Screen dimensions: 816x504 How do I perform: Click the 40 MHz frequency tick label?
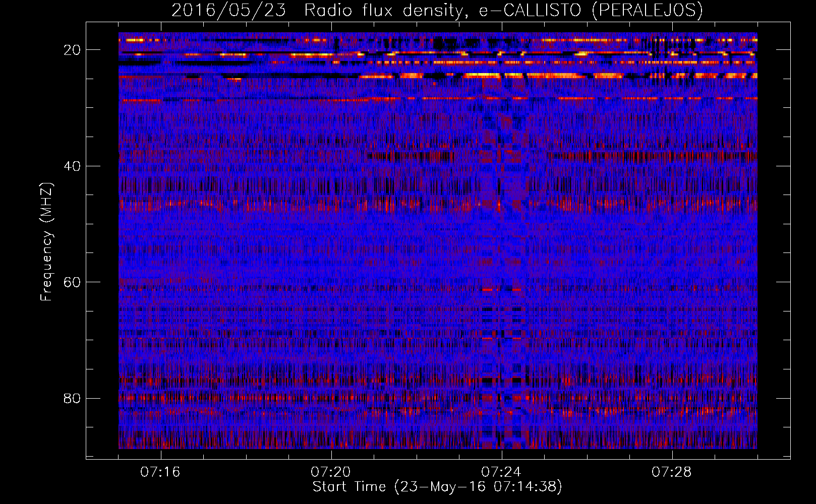point(72,166)
